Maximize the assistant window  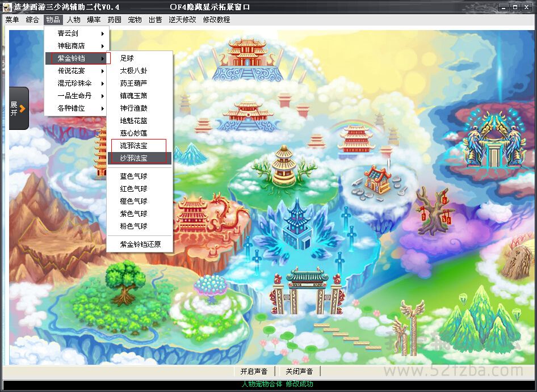point(515,7)
